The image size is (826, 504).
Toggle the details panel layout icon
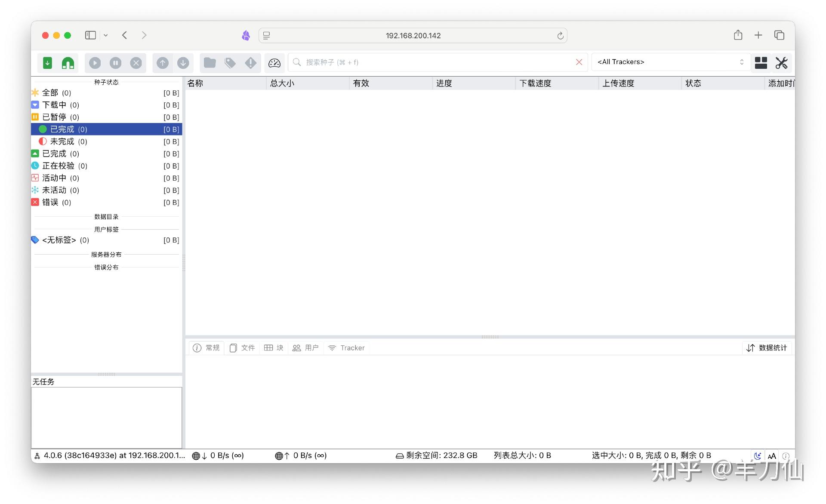click(x=761, y=62)
